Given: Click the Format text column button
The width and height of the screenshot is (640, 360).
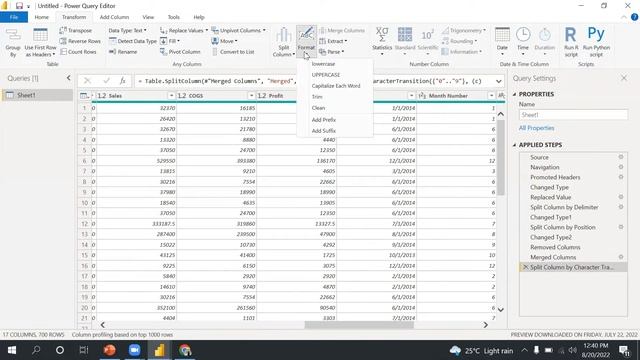Looking at the screenshot, I should tap(306, 42).
